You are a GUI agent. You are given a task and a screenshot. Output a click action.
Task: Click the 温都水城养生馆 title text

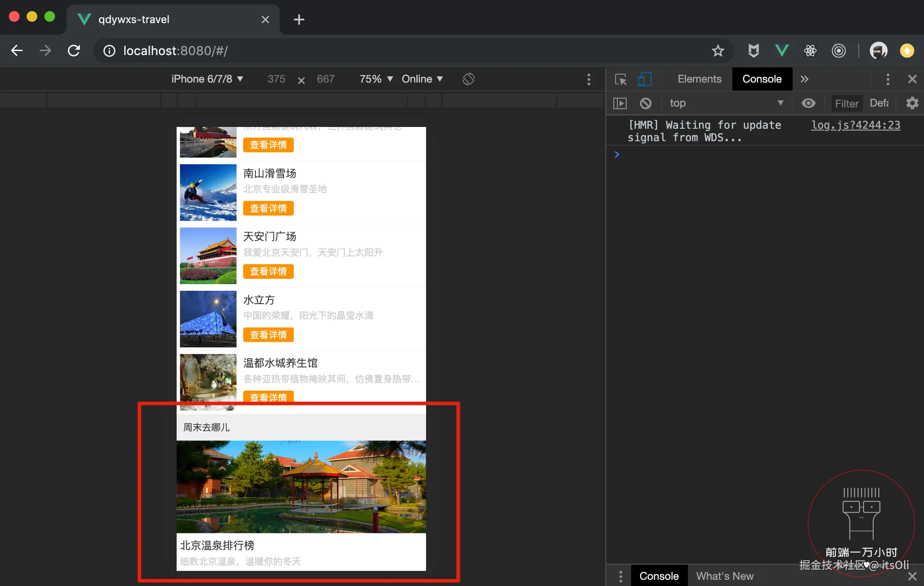point(280,363)
